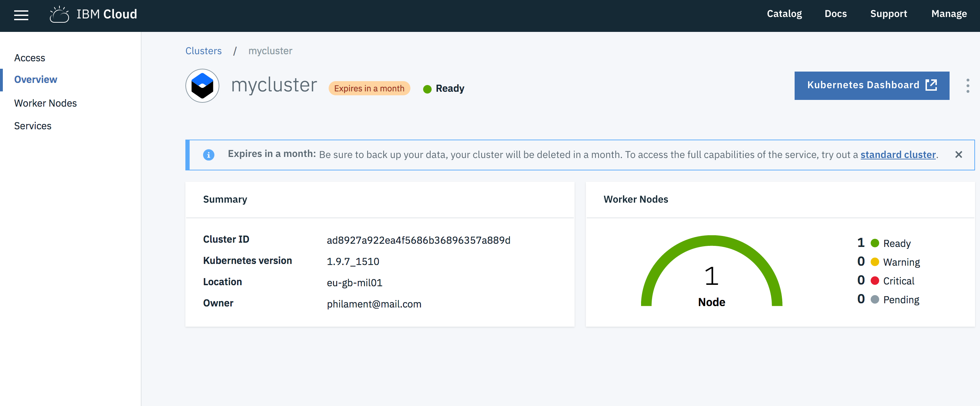980x406 pixels.
Task: Click the info icon in expiry banner
Action: (208, 154)
